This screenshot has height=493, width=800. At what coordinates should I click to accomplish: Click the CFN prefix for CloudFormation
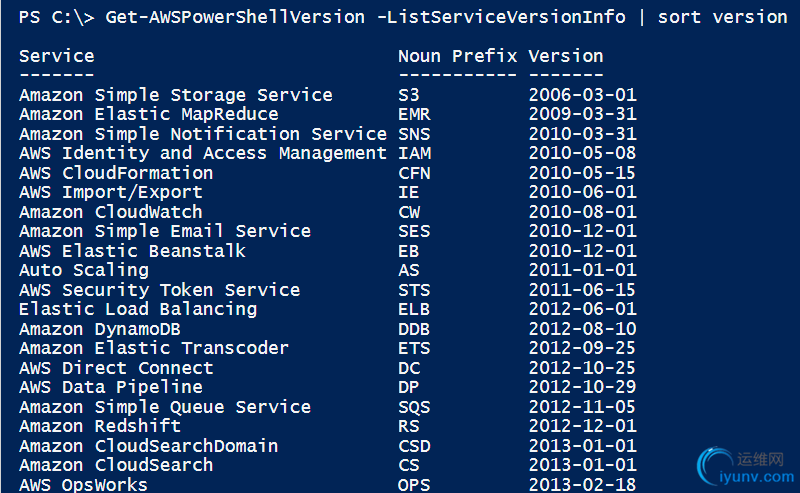pyautogui.click(x=414, y=173)
